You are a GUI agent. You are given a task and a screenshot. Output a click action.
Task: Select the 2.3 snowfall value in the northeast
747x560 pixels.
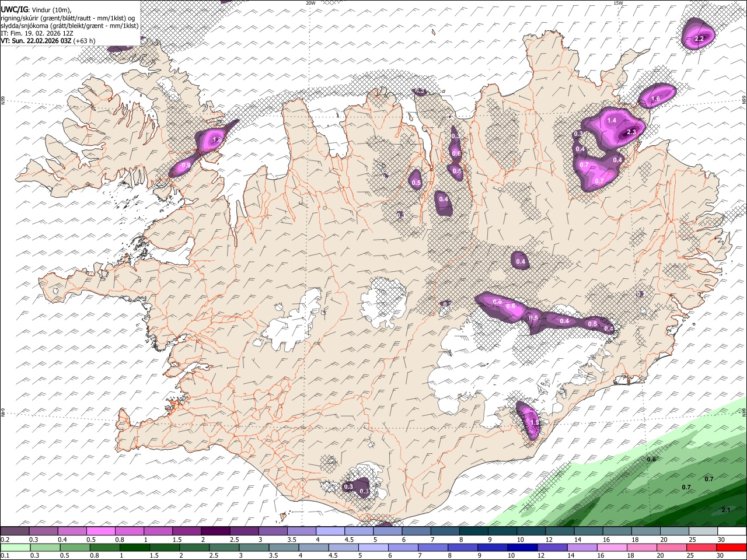631,132
